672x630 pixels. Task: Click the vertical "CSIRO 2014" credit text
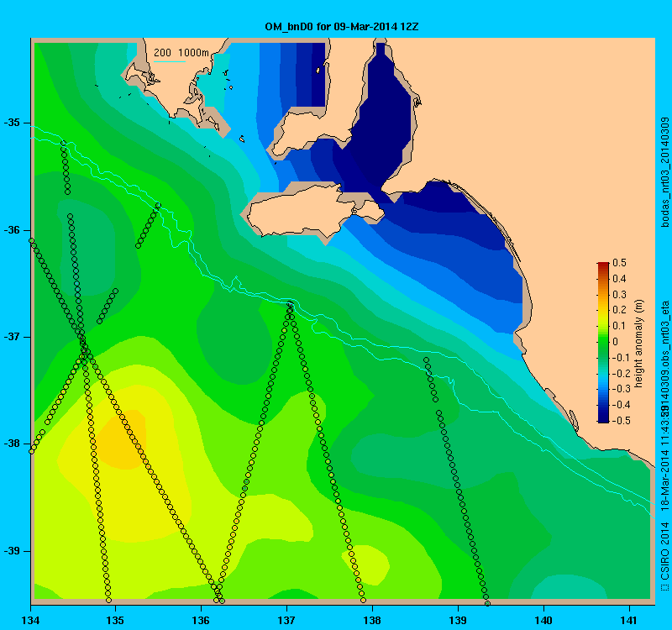pyautogui.click(x=665, y=550)
